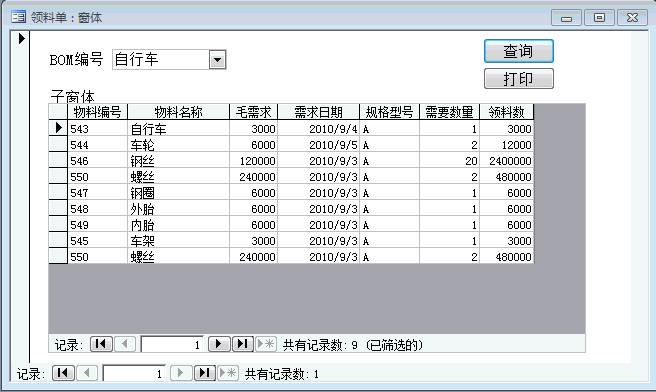Jump to last record in subform navigator

coord(243,344)
